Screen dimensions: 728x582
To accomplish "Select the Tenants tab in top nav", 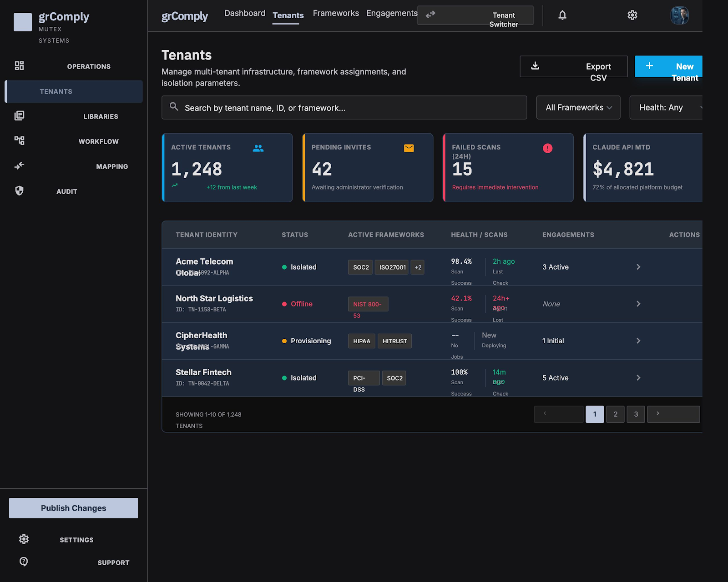I will click(x=288, y=15).
